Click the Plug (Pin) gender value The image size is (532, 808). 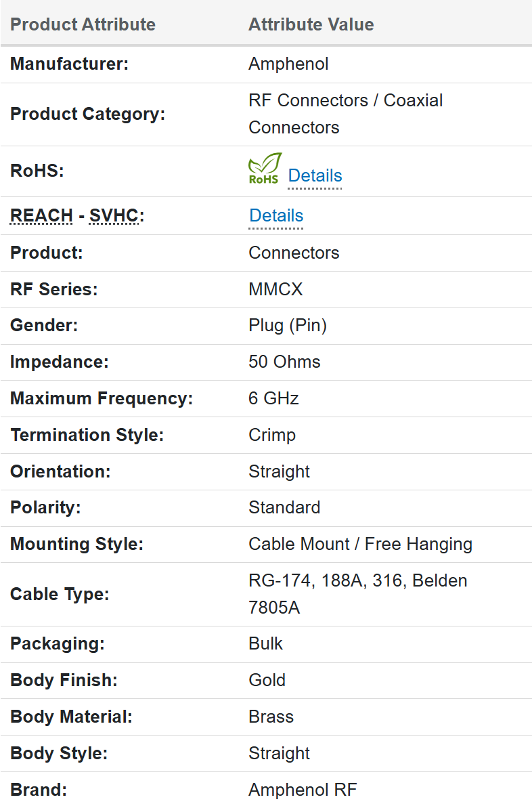(288, 326)
